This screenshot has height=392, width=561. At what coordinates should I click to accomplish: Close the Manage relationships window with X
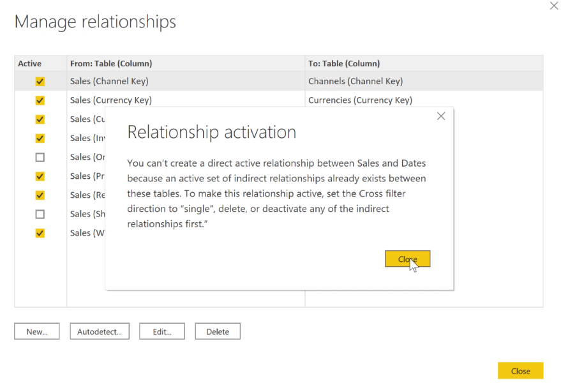point(554,6)
